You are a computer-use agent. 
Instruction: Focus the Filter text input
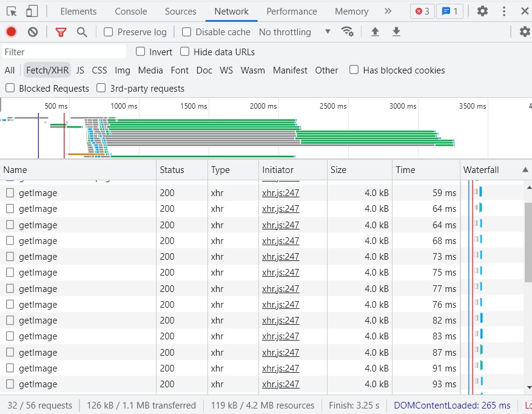tap(64, 52)
